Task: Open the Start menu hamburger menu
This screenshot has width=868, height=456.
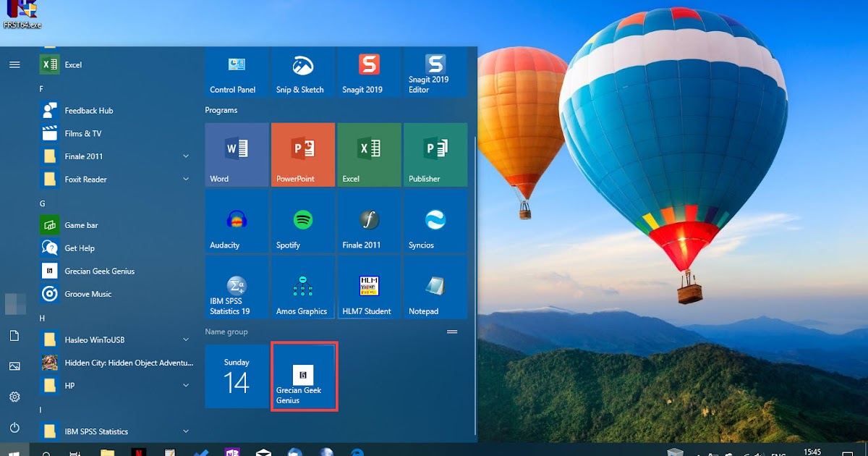Action: 14,64
